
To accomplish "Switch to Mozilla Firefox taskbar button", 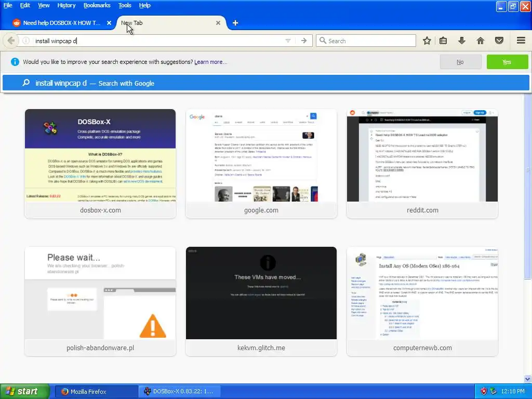I will (96, 392).
